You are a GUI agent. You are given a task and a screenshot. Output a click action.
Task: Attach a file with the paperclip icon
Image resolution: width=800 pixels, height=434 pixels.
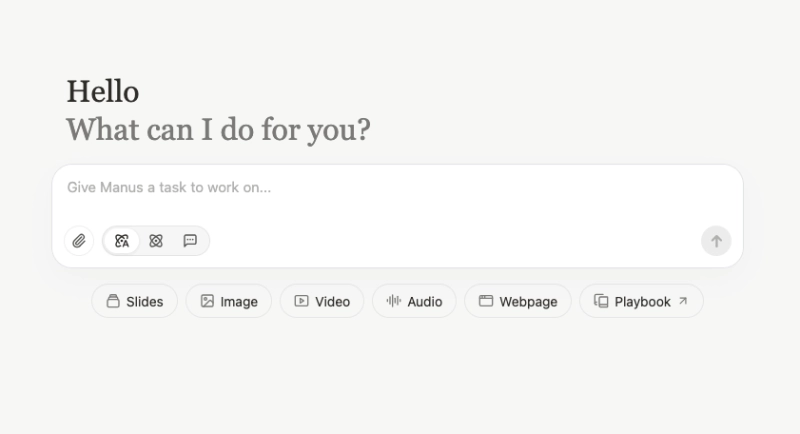click(79, 241)
